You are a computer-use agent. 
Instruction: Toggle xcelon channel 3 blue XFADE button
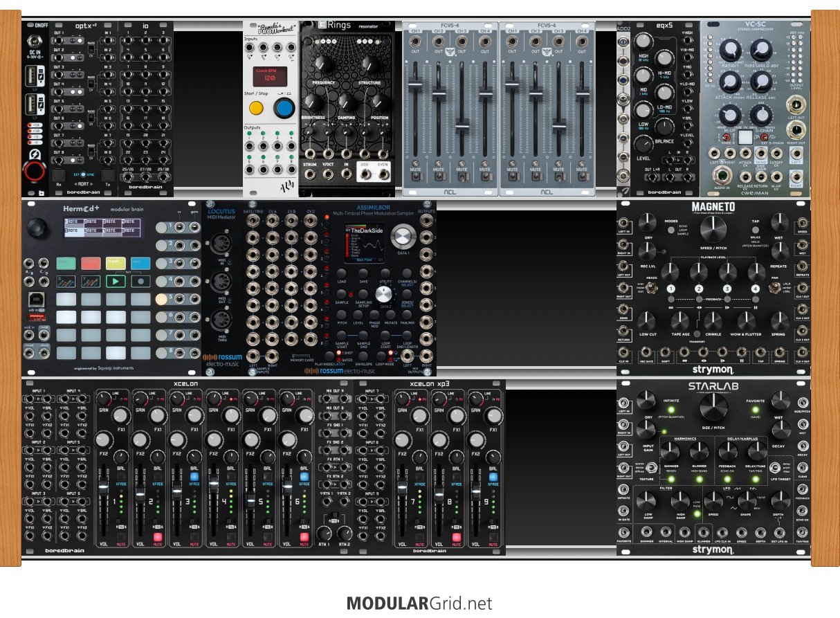pos(194,477)
